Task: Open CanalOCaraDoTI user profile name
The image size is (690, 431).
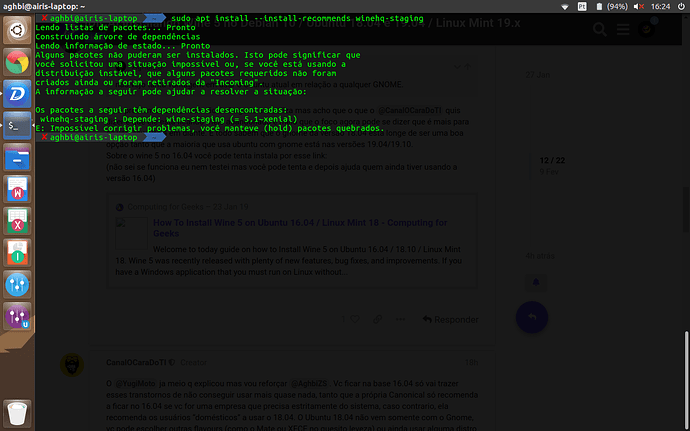Action: click(x=136, y=362)
